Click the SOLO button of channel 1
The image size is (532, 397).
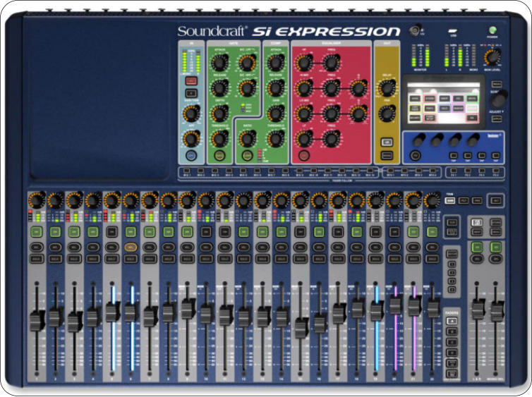pos(36,259)
